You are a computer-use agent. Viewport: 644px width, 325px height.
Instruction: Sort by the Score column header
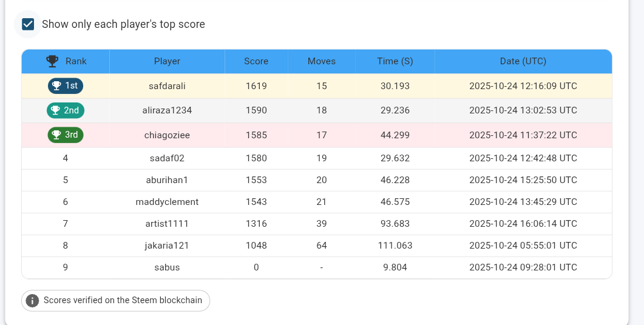click(256, 61)
